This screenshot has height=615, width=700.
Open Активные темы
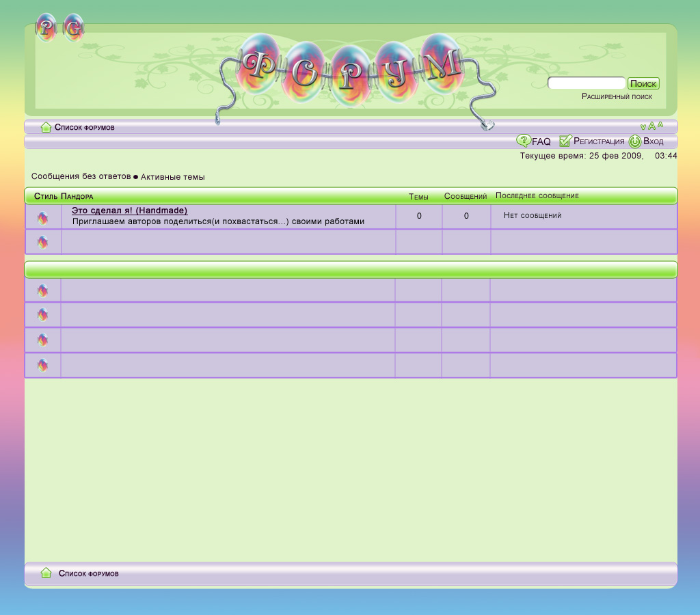click(x=172, y=177)
